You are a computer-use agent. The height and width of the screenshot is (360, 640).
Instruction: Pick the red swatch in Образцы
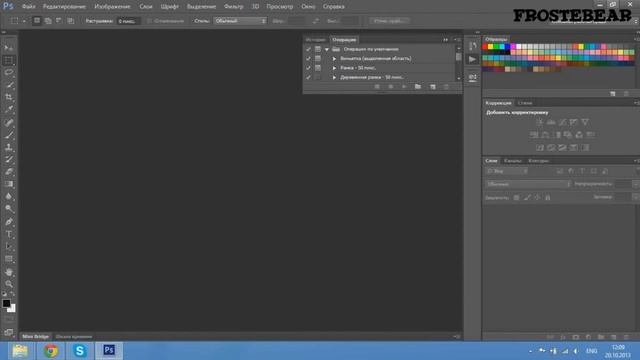pos(485,47)
